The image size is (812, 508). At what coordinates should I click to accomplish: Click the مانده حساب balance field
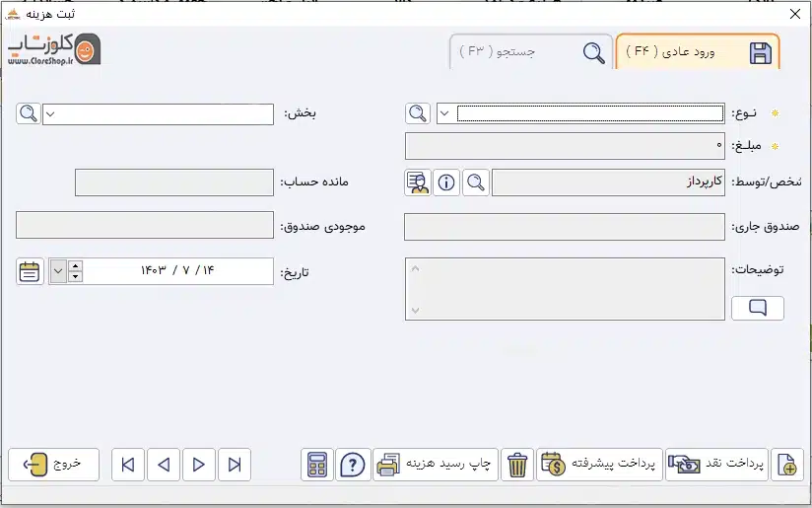pyautogui.click(x=174, y=182)
